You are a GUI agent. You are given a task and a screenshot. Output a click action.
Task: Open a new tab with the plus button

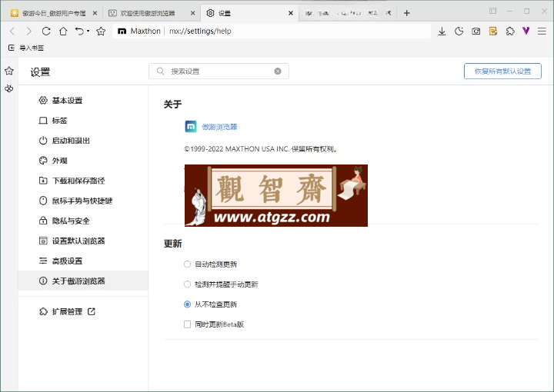[407, 13]
